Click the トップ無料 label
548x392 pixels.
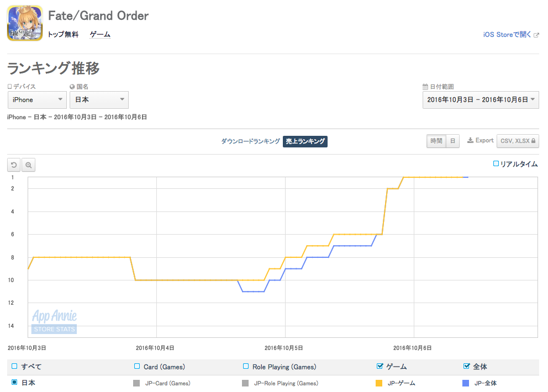click(x=64, y=34)
